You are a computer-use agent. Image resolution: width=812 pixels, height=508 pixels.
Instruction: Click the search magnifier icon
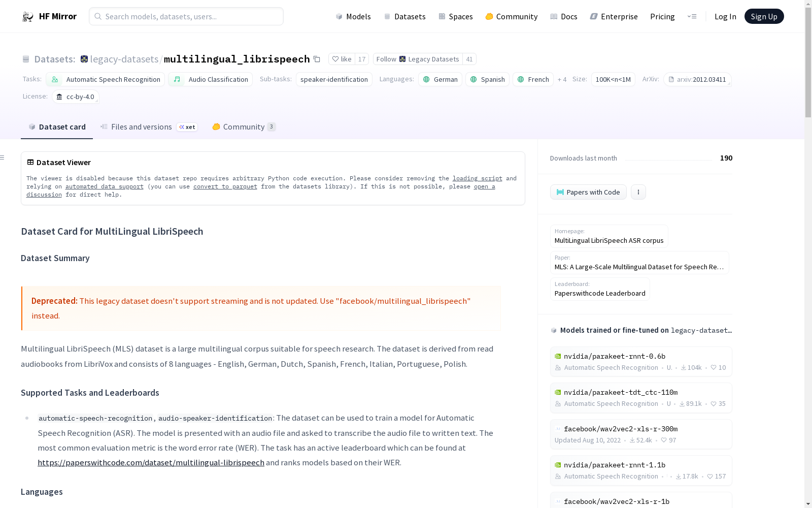(x=98, y=16)
